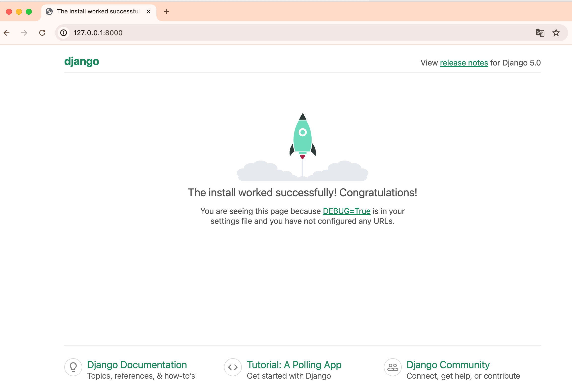This screenshot has height=392, width=572.
Task: Click the lightbulb documentation icon
Action: pos(73,367)
